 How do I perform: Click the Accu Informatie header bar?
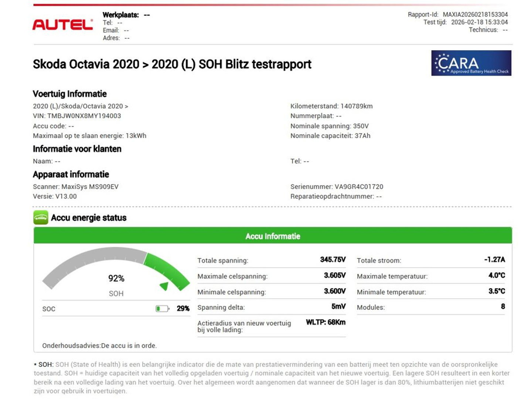(273, 236)
